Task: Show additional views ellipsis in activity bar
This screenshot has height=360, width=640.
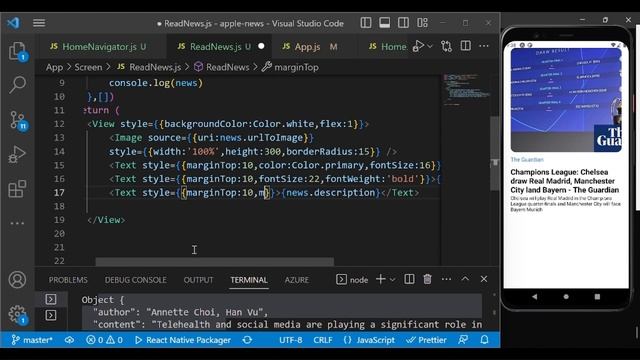Action: pyautogui.click(x=17, y=223)
